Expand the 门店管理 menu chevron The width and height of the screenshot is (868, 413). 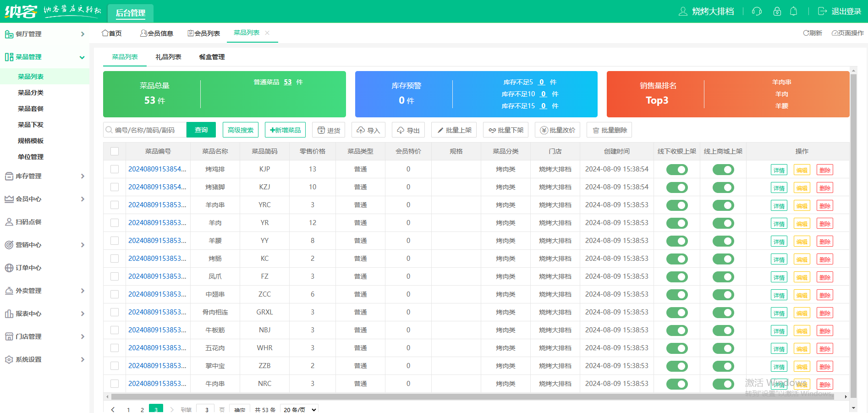pos(82,336)
